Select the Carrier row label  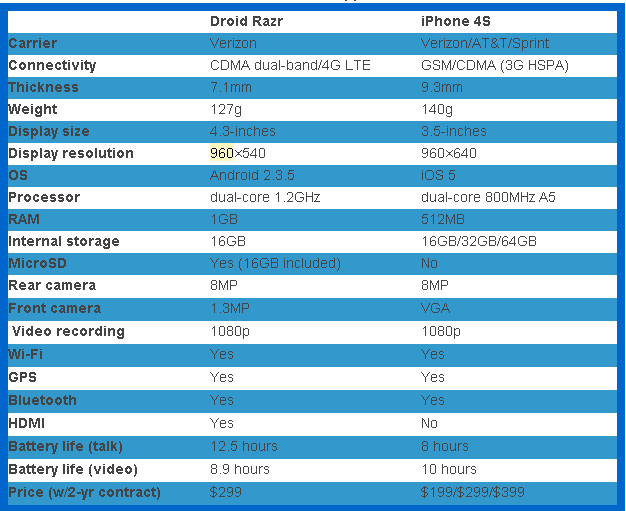pyautogui.click(x=33, y=43)
